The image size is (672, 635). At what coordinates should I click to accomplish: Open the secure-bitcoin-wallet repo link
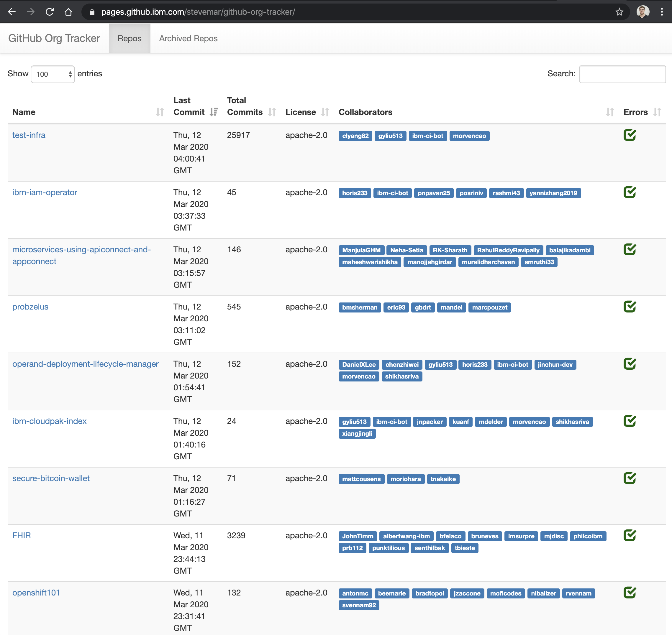[51, 478]
